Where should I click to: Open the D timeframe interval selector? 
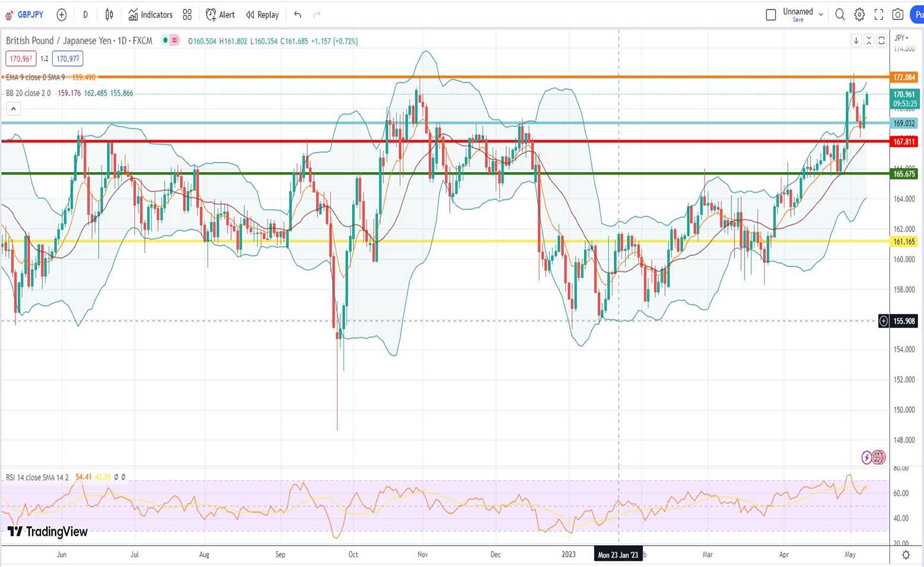[85, 15]
